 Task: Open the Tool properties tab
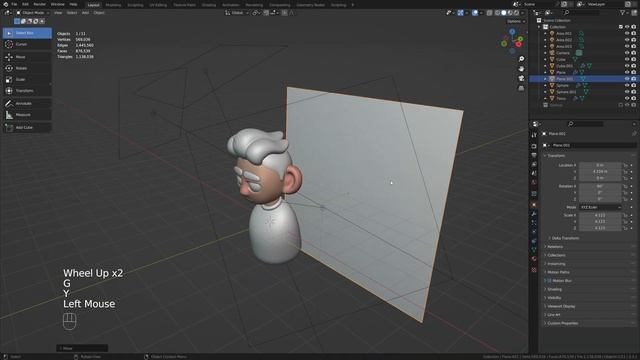(534, 136)
